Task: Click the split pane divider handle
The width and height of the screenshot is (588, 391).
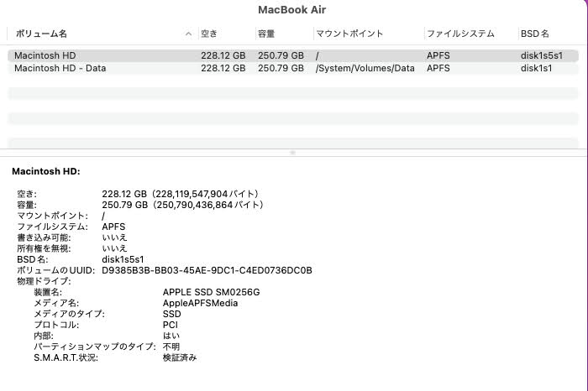Action: point(292,153)
